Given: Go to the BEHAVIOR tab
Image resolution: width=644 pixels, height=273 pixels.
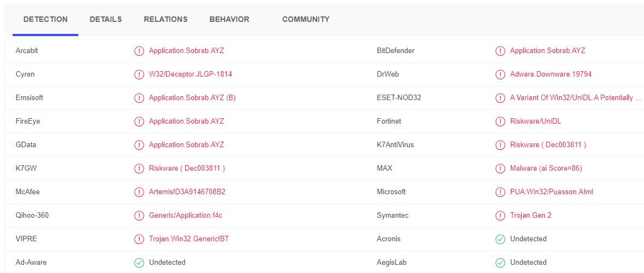Looking at the screenshot, I should point(229,19).
